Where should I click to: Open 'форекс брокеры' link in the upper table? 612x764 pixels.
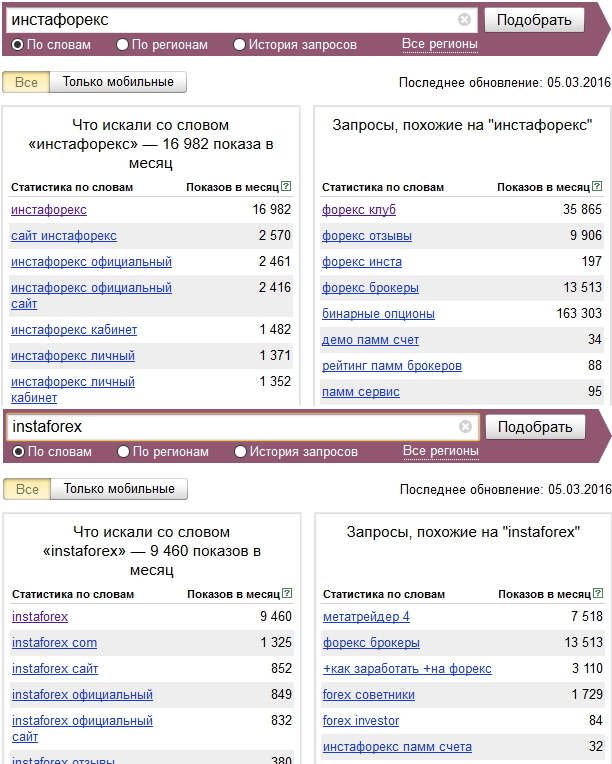click(370, 287)
